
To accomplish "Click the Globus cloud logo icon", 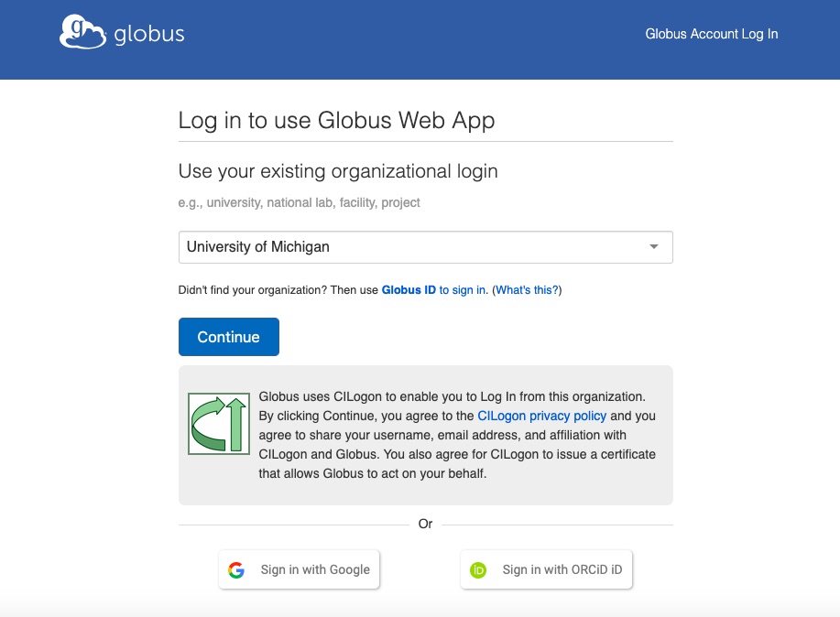I will [82, 32].
